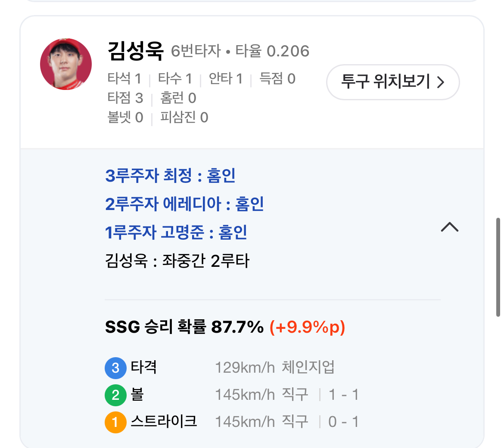
Task: Collapse the play details chevron
Action: click(450, 227)
